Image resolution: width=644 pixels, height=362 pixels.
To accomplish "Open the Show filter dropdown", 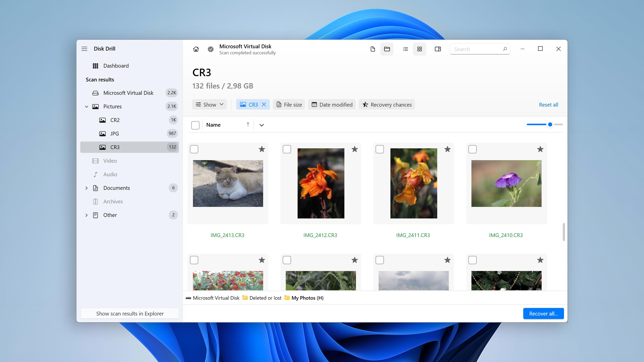I will pos(209,105).
